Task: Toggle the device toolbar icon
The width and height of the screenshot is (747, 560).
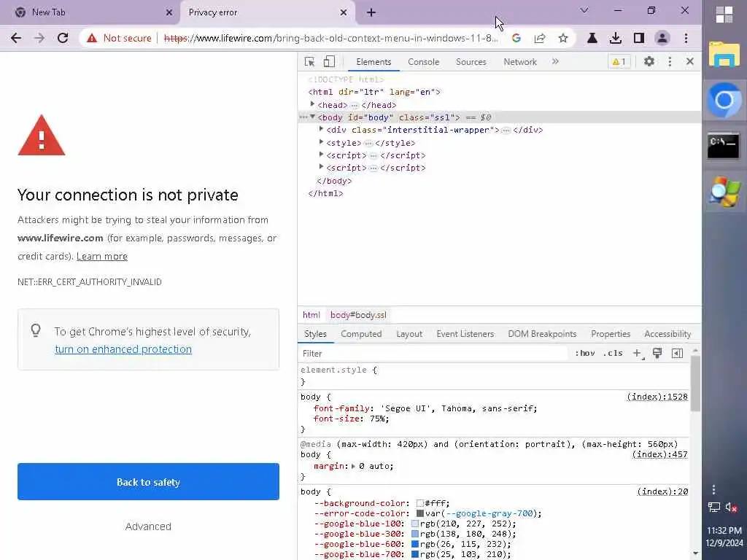Action: click(x=329, y=61)
